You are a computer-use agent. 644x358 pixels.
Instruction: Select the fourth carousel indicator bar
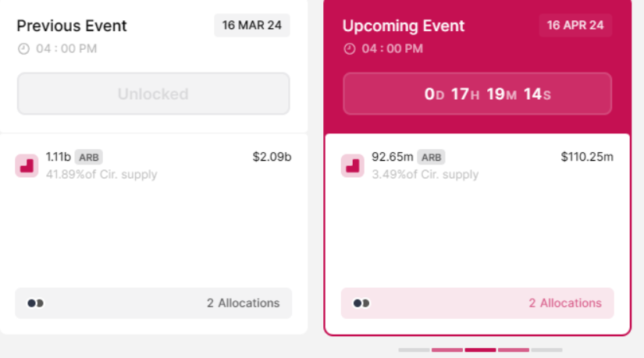point(514,350)
